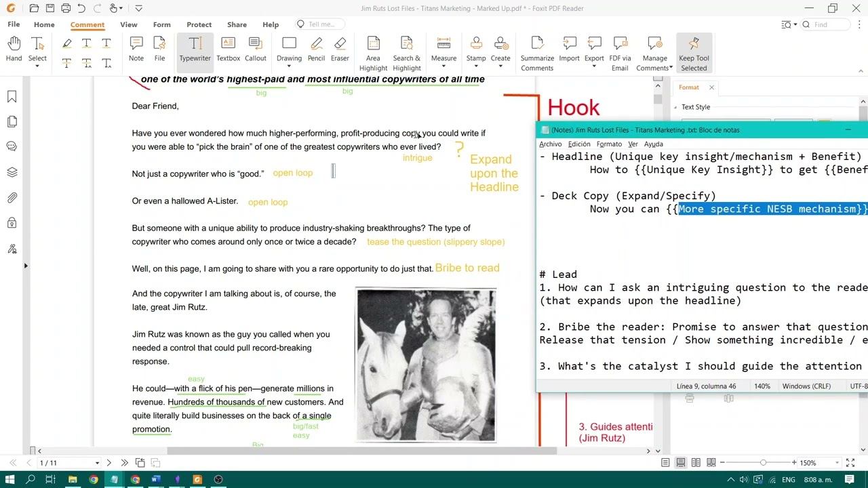Open the Layers panel in sidebar
The image size is (868, 488).
click(12, 172)
